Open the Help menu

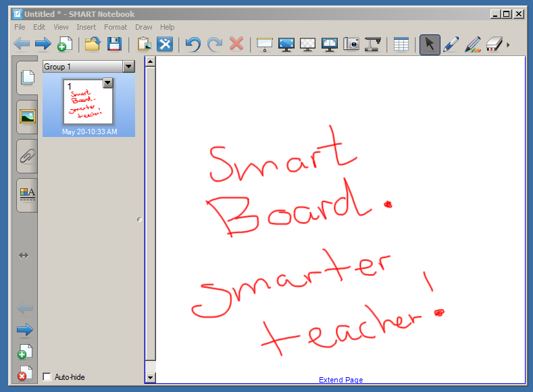(168, 27)
